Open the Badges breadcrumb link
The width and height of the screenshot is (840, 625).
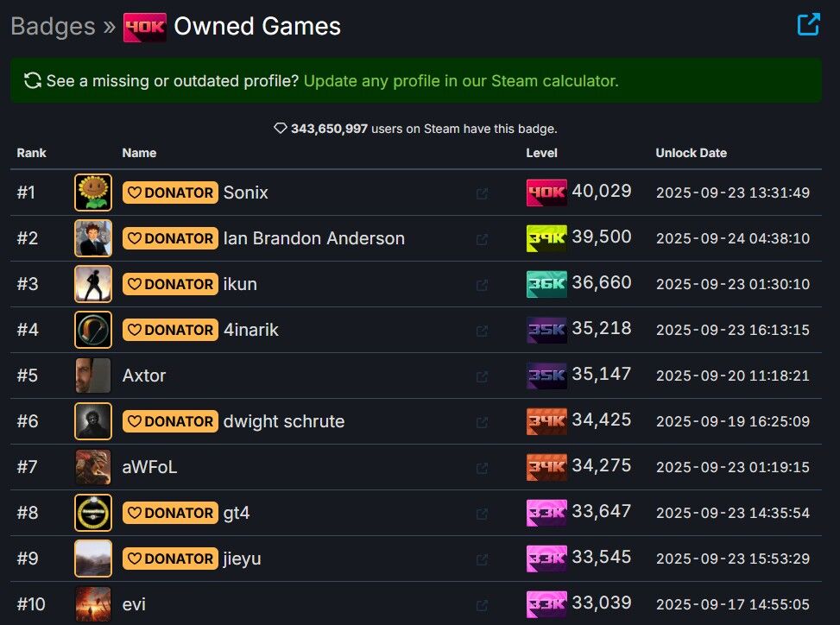pyautogui.click(x=53, y=27)
